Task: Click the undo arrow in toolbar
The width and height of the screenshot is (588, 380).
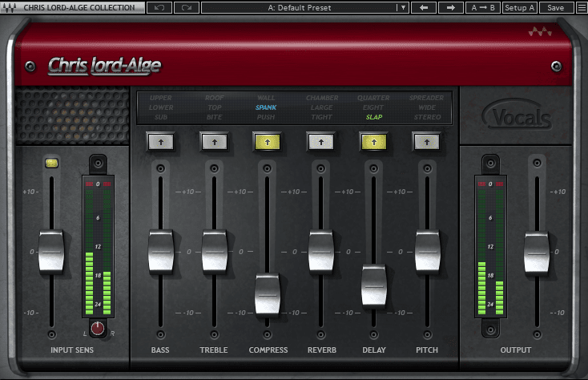Action: pyautogui.click(x=159, y=7)
